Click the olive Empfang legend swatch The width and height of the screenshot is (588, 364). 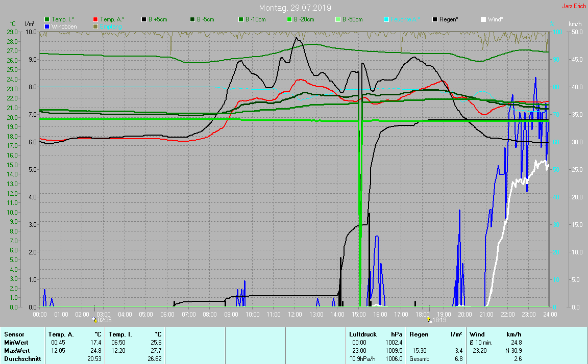point(95,27)
